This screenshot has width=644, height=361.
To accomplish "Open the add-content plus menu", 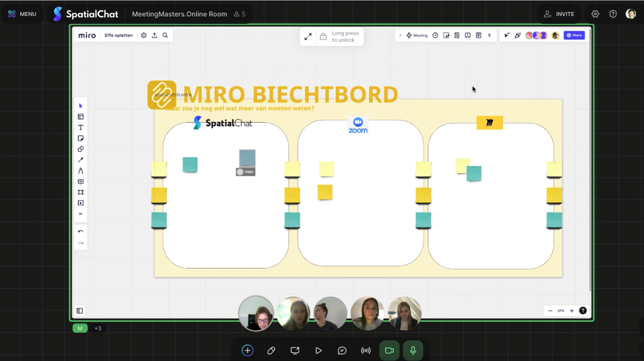I will click(x=247, y=351).
